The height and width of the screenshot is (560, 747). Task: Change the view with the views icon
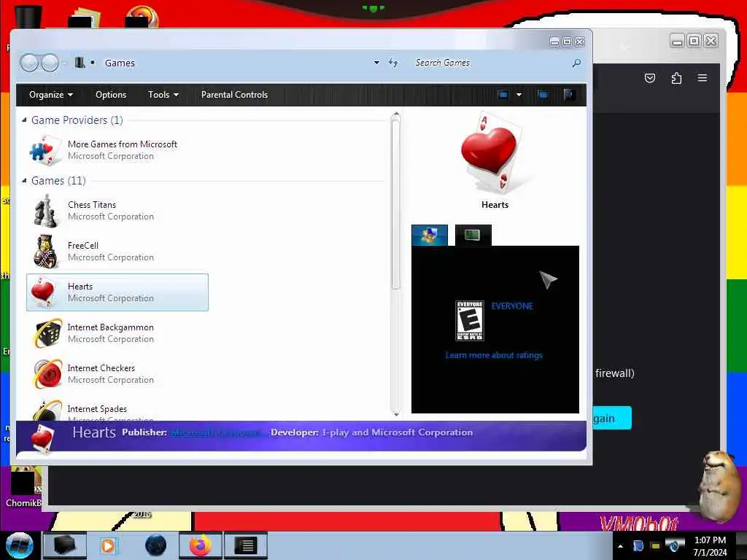tap(503, 95)
